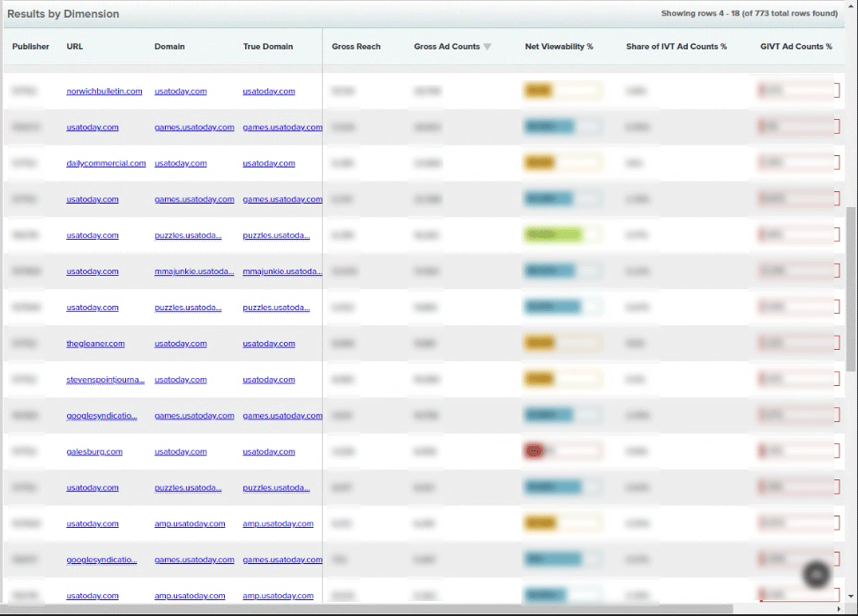Open usatoday.com Domain link in dailycommercial.com row
The image size is (858, 616).
181,164
